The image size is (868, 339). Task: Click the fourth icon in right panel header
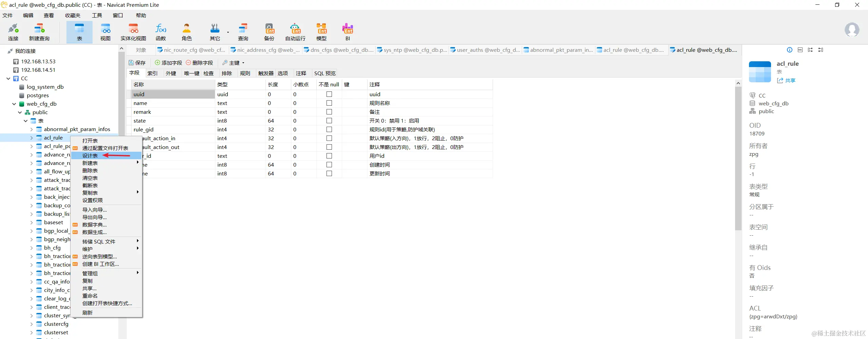(x=821, y=50)
